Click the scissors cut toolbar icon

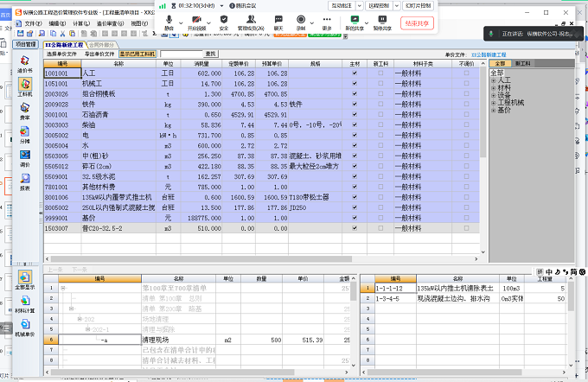click(x=62, y=34)
